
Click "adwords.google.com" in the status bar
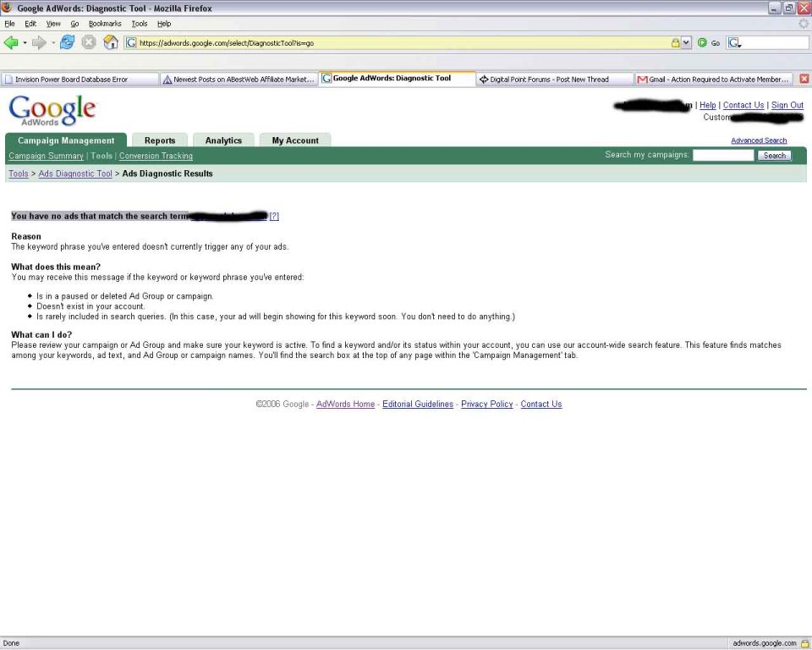pos(765,643)
